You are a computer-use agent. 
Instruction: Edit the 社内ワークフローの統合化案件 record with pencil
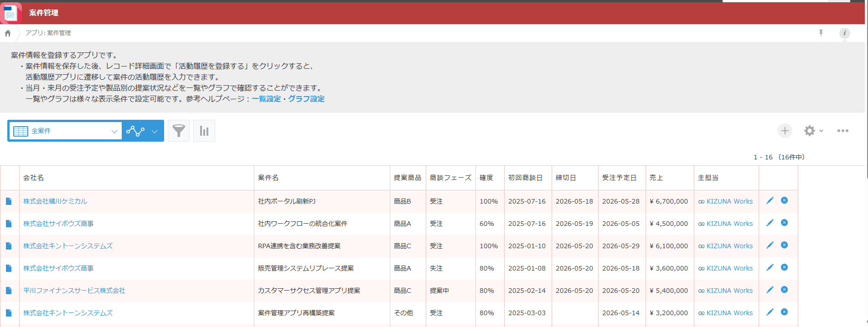[x=770, y=223]
